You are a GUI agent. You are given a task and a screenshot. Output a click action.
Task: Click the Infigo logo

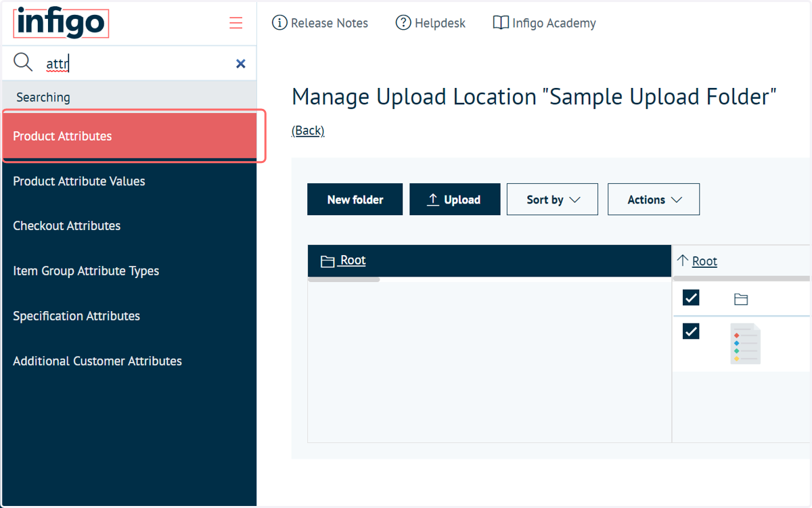coord(61,23)
